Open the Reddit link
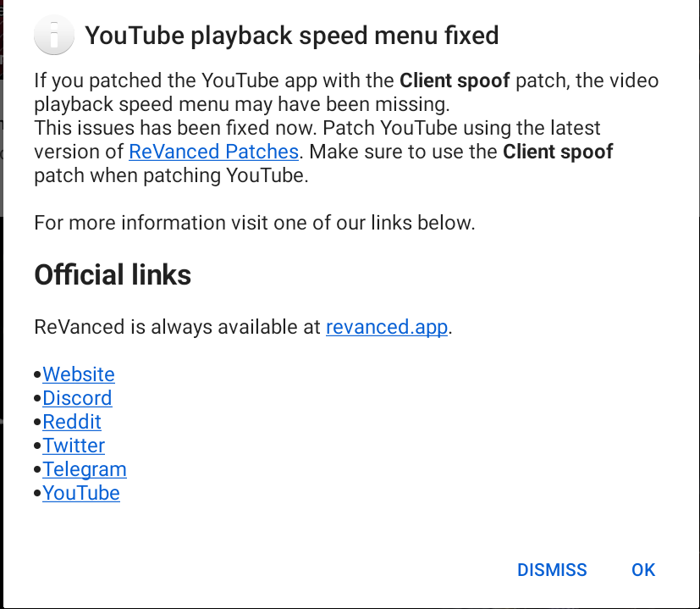 72,422
